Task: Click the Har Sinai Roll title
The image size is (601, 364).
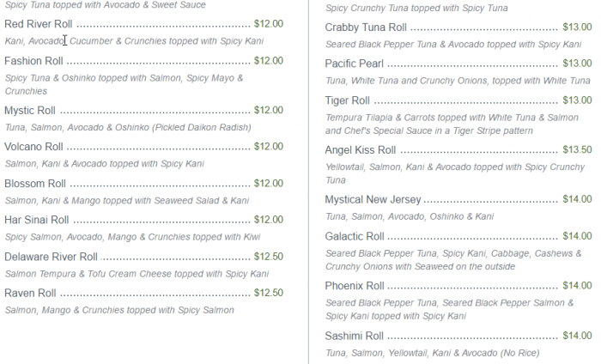Action: 36,220
